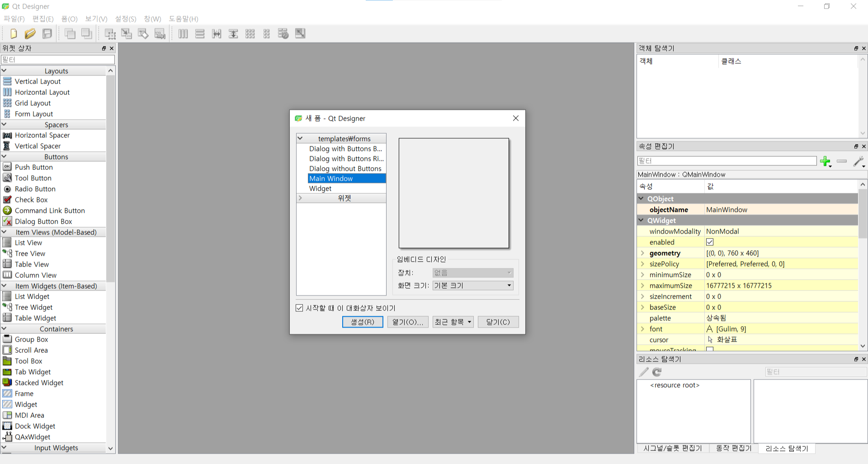Open the 도움말(H) menu

tap(184, 19)
